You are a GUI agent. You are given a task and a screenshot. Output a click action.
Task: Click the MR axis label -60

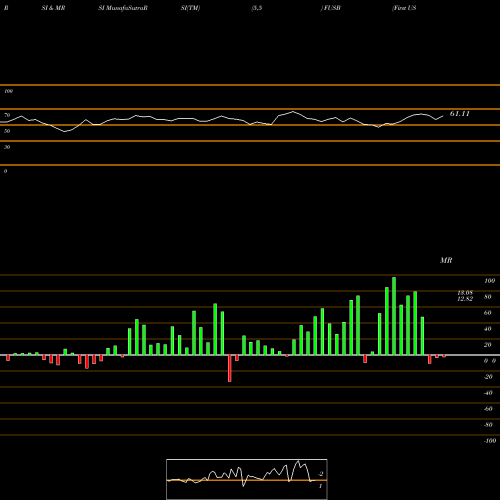point(488,409)
